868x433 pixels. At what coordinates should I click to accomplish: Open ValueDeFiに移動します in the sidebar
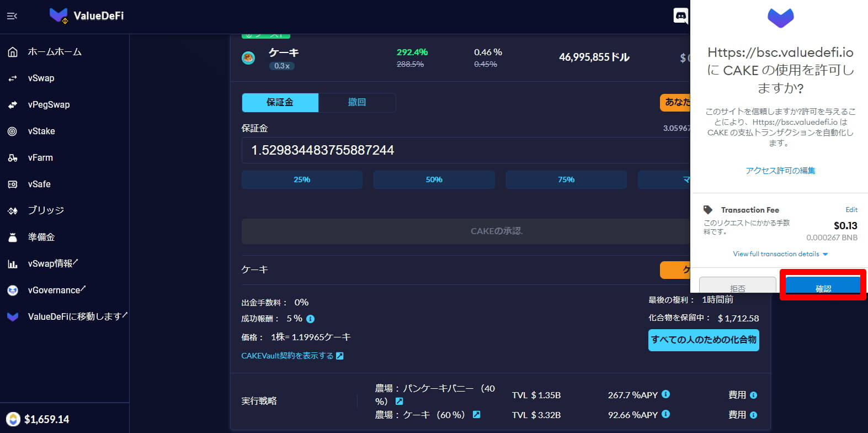pos(78,316)
